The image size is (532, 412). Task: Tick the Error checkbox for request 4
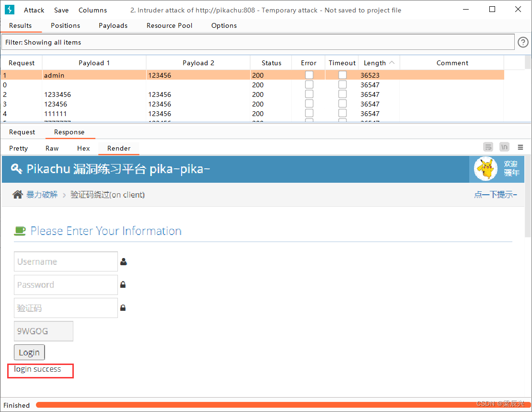[x=309, y=113]
